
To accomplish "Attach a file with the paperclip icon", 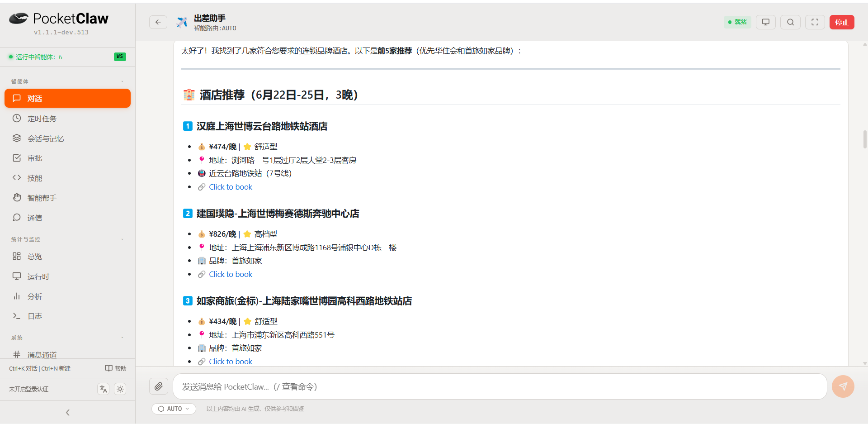I will (x=159, y=386).
